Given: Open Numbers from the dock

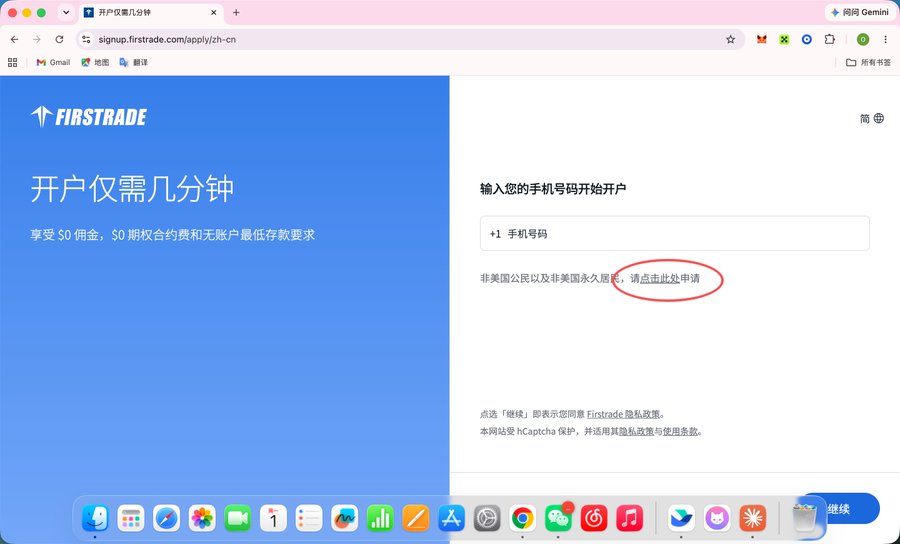Looking at the screenshot, I should (x=380, y=519).
